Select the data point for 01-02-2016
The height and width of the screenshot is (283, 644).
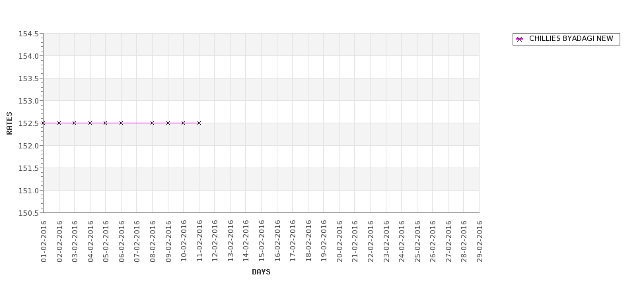[x=44, y=123]
